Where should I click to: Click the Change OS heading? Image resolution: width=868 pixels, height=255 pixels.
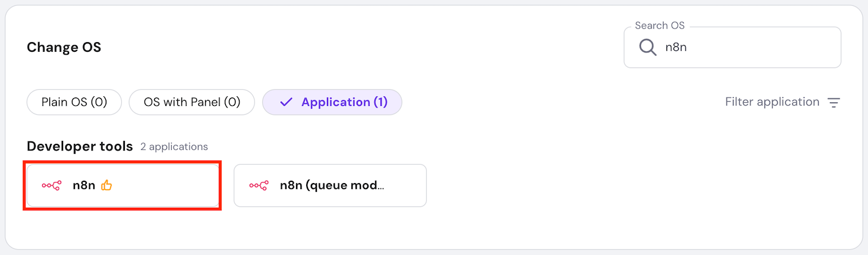click(x=64, y=47)
